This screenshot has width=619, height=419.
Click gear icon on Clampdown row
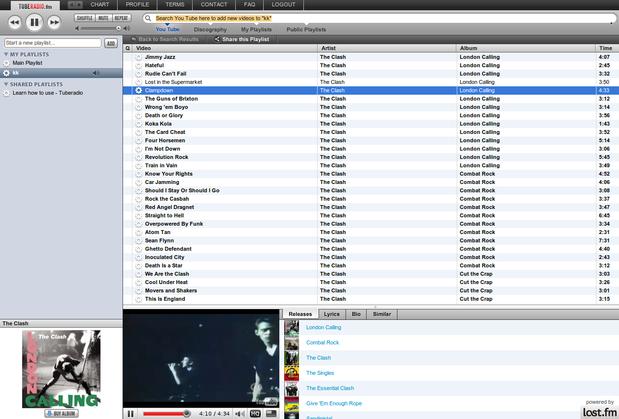[138, 90]
